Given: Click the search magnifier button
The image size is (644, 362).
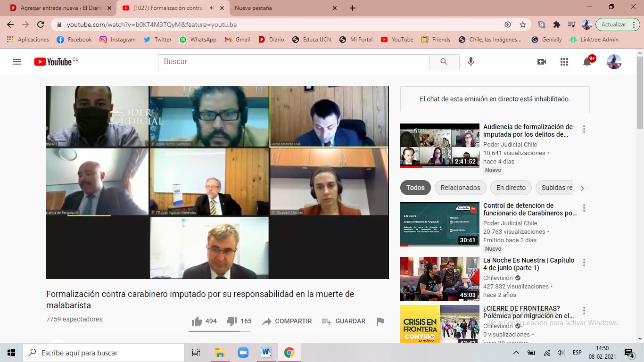Looking at the screenshot, I should tap(444, 62).
